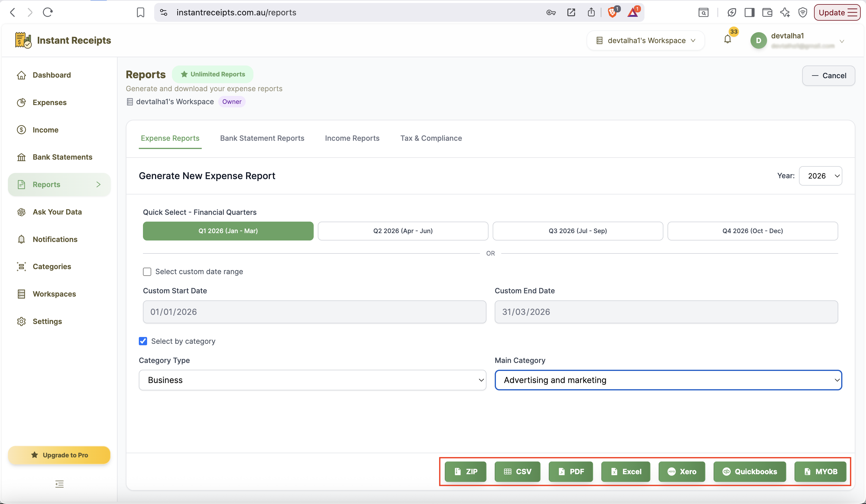
Task: Export report to Xero
Action: 682,471
